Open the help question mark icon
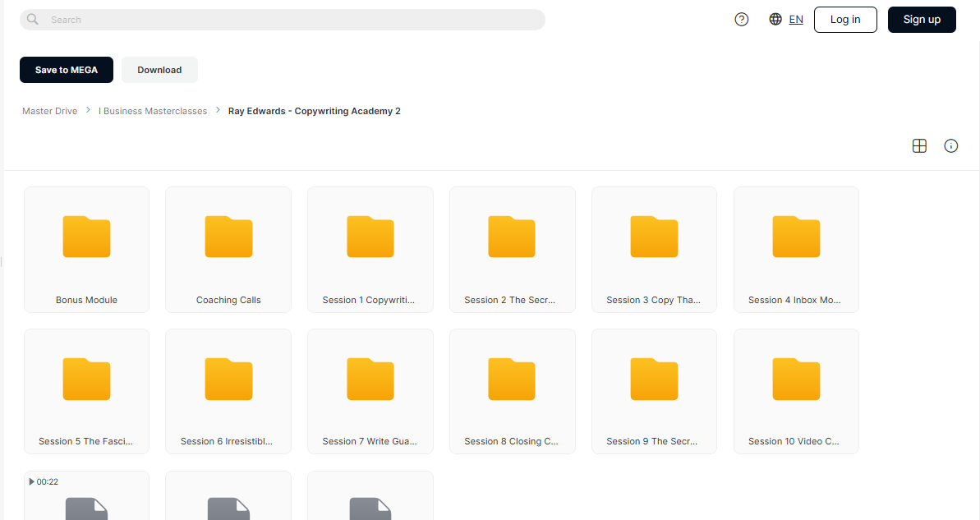Image resolution: width=980 pixels, height=520 pixels. point(741,20)
